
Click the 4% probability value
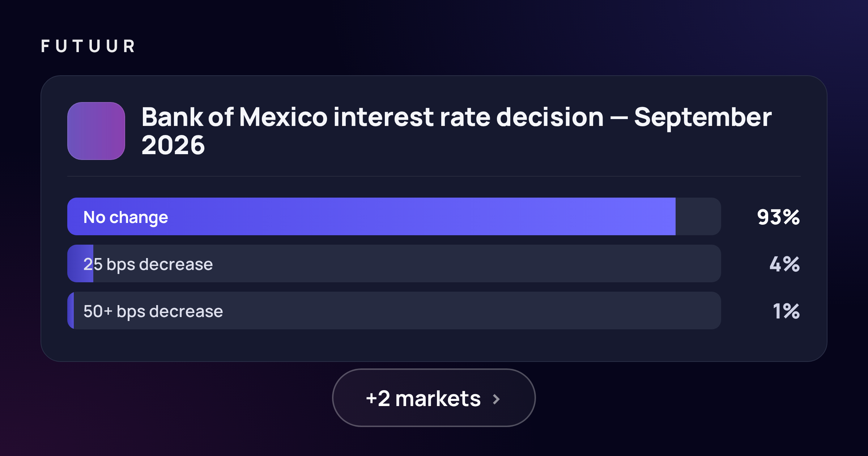784,264
